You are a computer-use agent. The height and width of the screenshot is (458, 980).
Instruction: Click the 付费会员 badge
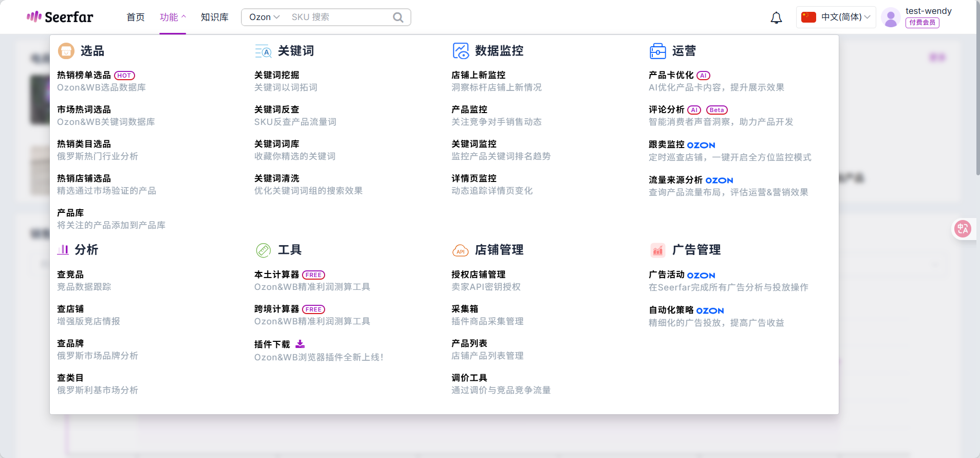[x=922, y=23]
